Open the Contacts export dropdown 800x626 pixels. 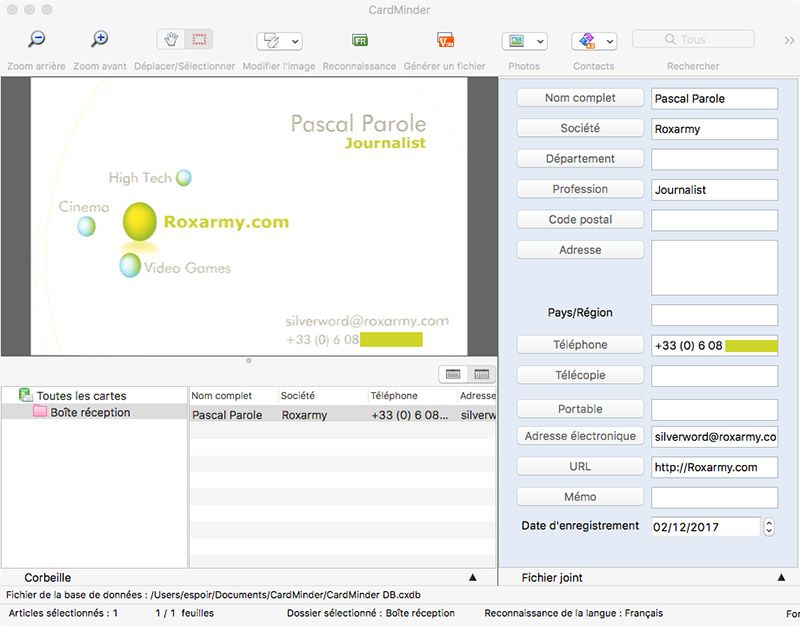point(593,41)
